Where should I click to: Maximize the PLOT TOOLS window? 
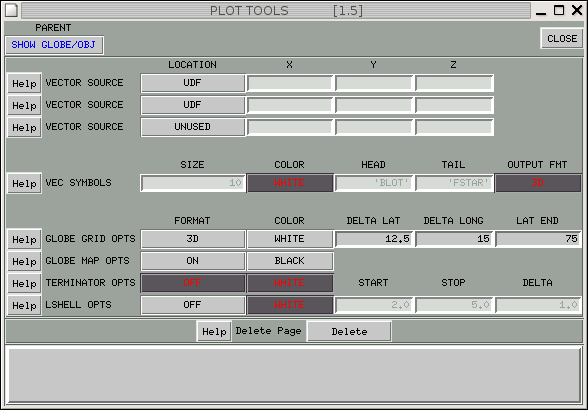pyautogui.click(x=559, y=11)
